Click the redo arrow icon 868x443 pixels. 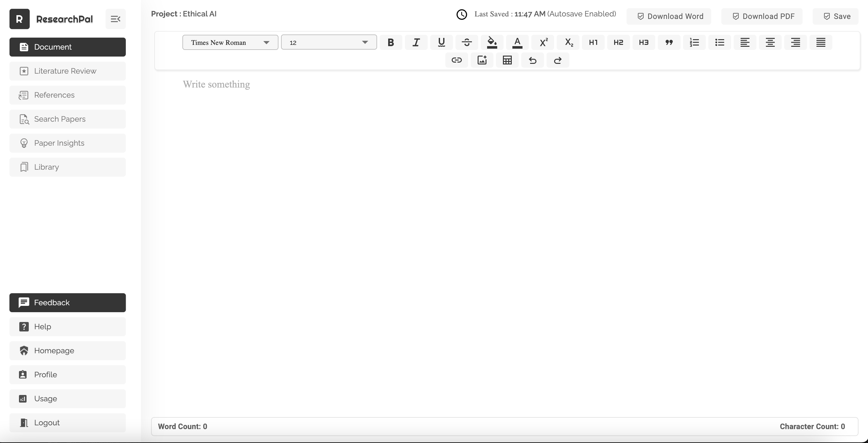558,60
